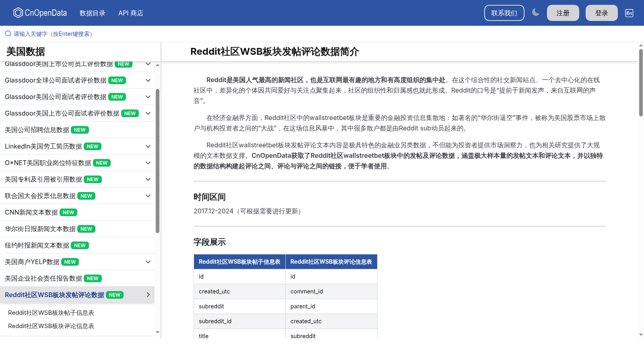Open 美国公司招聘信息数据 item

[x=77, y=130]
